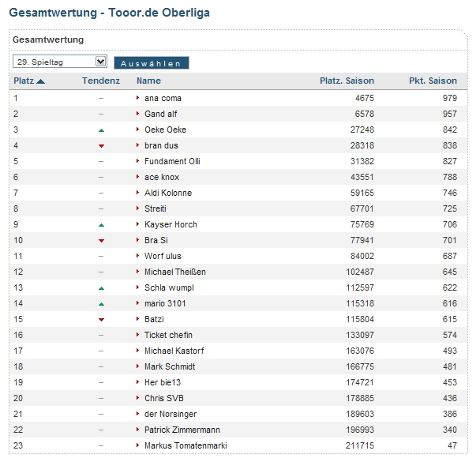Click the red arrow next to Gand alf
This screenshot has width=476, height=462.
138,114
